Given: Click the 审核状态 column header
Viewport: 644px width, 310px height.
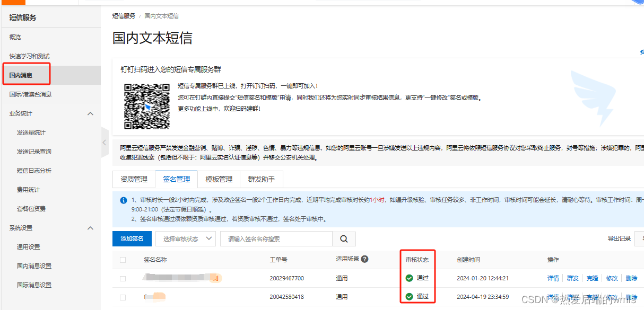Looking at the screenshot, I should 417,260.
